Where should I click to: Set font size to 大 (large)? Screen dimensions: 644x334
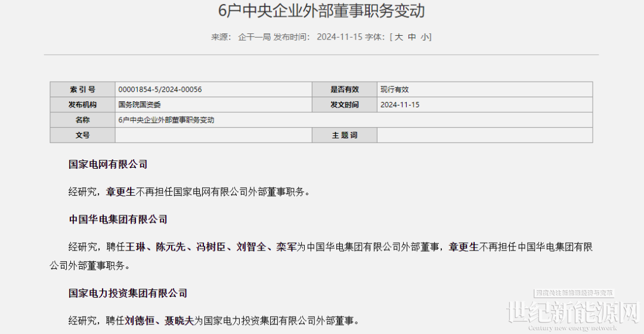(x=398, y=37)
